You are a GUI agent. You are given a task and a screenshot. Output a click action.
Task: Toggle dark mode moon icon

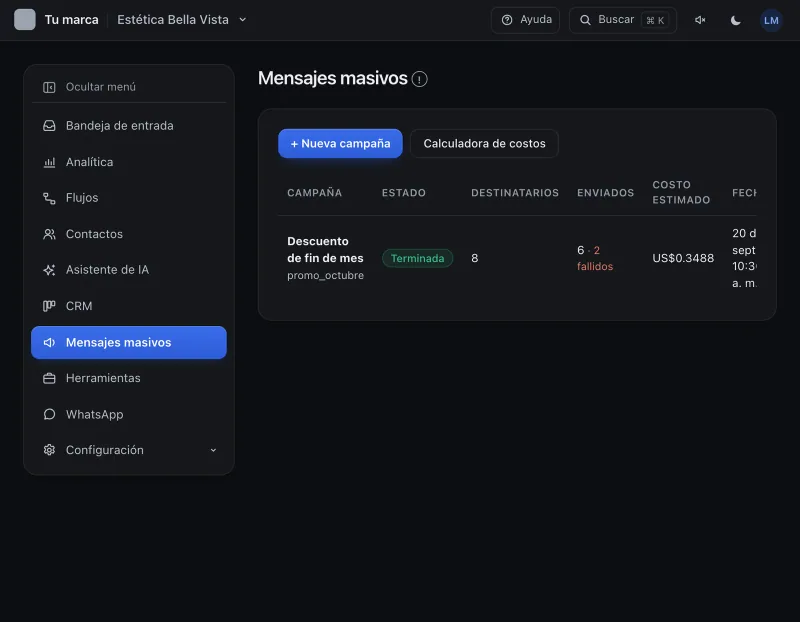[735, 20]
